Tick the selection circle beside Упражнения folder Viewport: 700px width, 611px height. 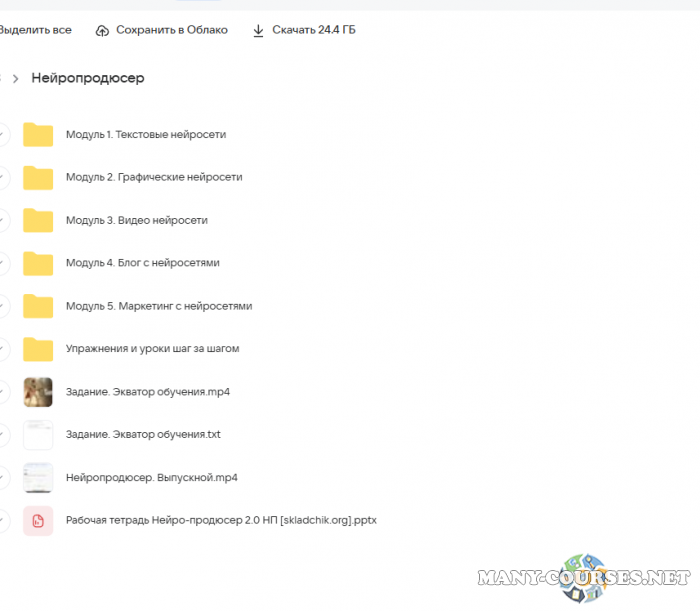(x=3, y=349)
